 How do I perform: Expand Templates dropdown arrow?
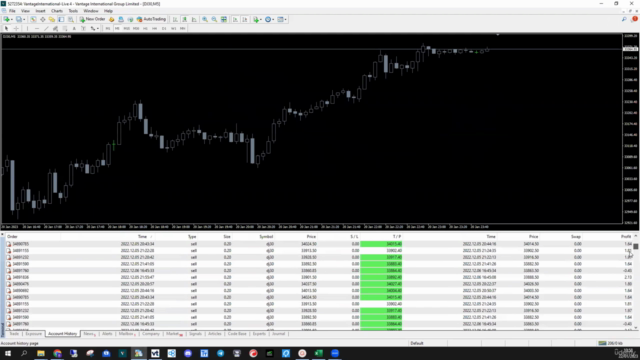click(x=285, y=19)
